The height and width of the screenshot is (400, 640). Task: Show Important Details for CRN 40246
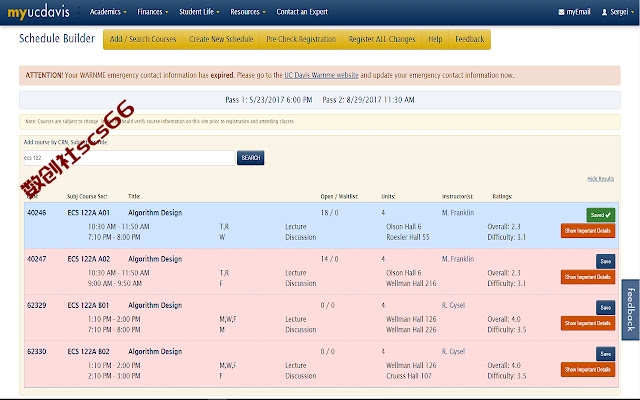coord(588,231)
